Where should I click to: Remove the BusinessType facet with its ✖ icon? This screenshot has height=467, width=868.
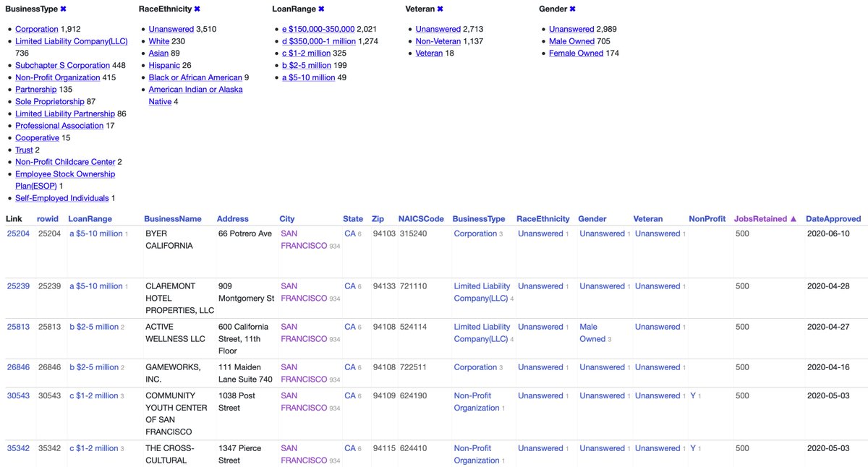(63, 9)
